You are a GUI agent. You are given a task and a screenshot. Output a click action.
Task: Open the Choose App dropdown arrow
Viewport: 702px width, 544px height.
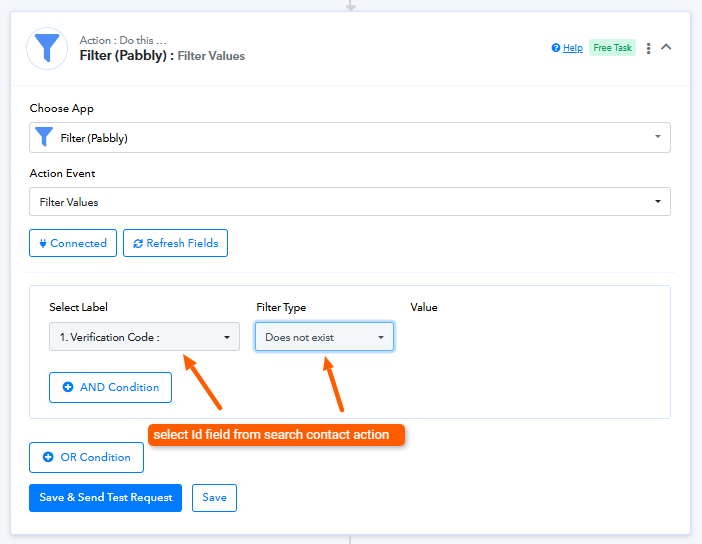[x=657, y=138]
